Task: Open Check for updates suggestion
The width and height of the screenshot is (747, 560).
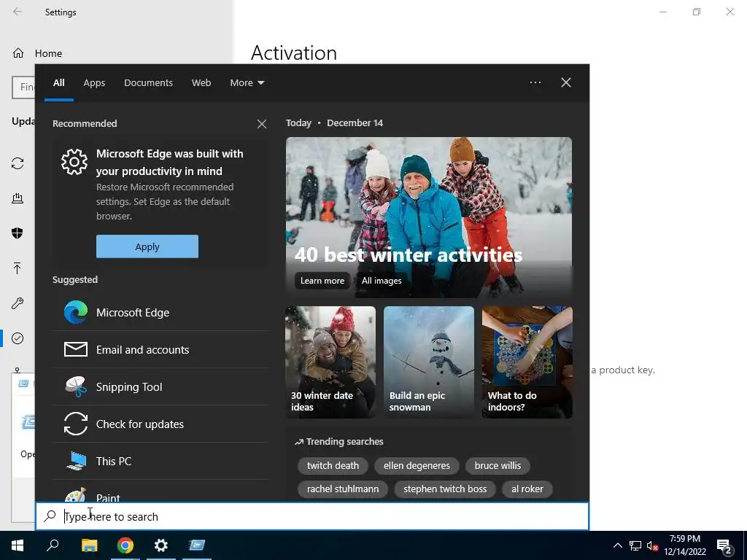Action: (160, 424)
